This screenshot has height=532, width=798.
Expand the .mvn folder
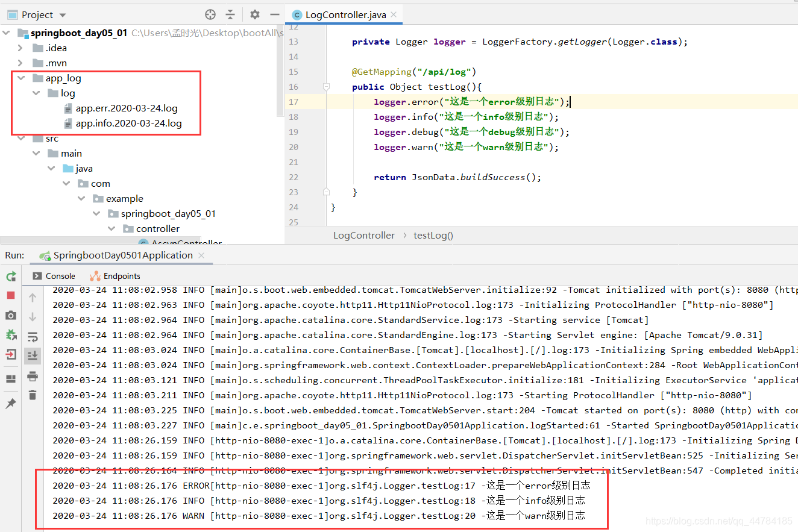click(x=22, y=63)
